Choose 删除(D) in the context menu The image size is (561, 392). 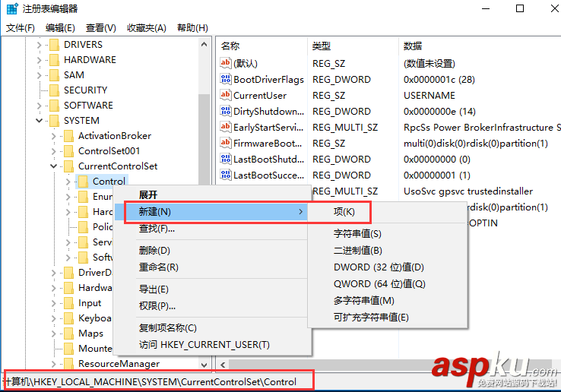213,251
